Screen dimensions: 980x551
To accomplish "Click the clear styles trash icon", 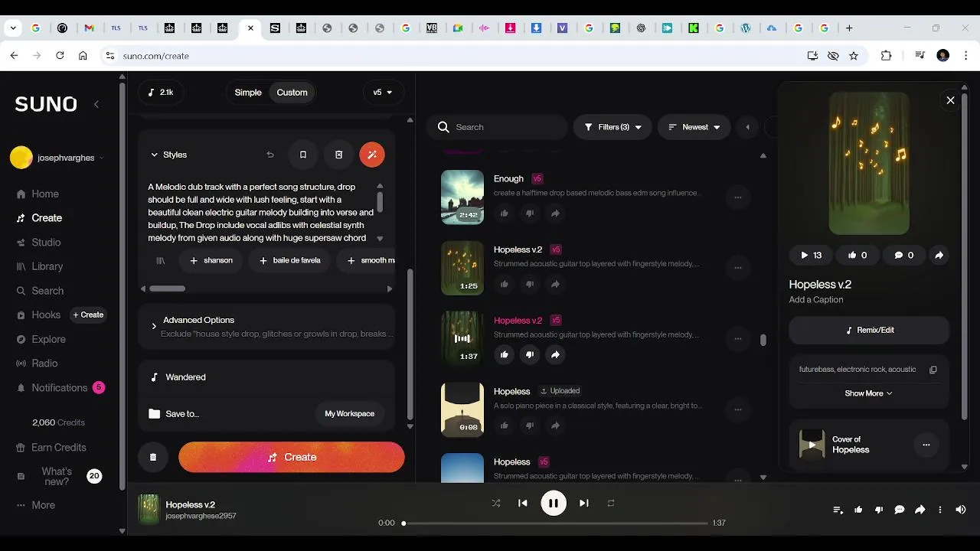I will pyautogui.click(x=338, y=155).
